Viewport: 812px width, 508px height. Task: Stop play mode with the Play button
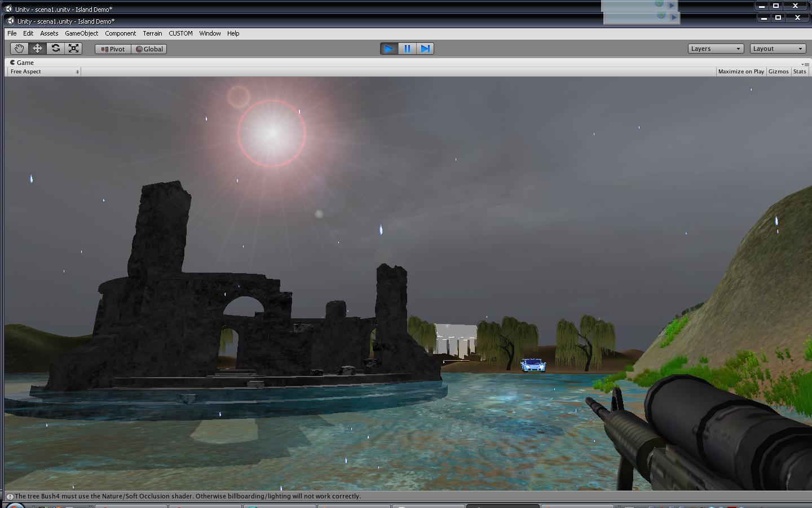click(389, 49)
